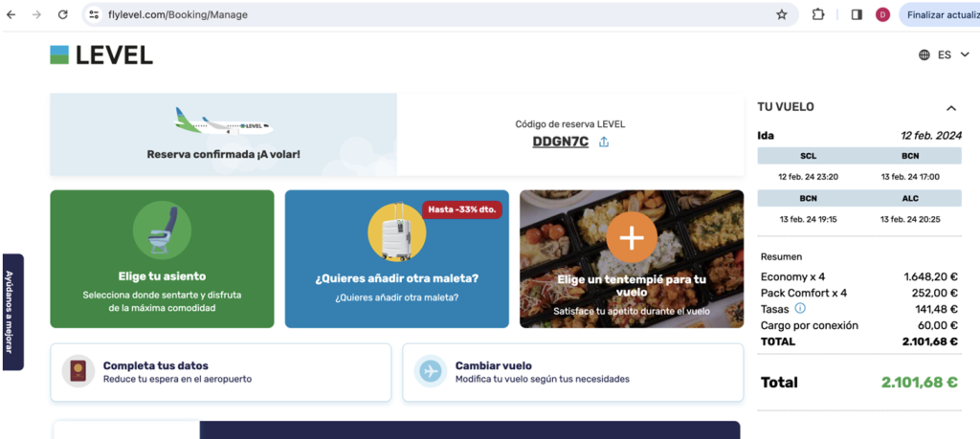This screenshot has height=439, width=980.
Task: Click departure time 12 feb. 24 23:20
Action: click(808, 177)
